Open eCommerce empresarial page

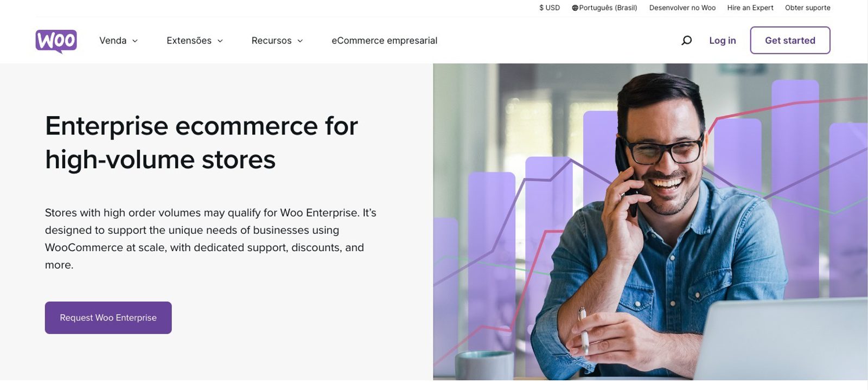click(384, 41)
